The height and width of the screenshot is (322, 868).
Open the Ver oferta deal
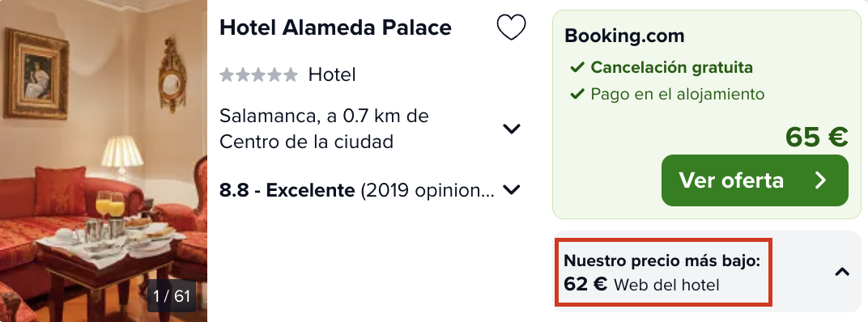pos(755,180)
